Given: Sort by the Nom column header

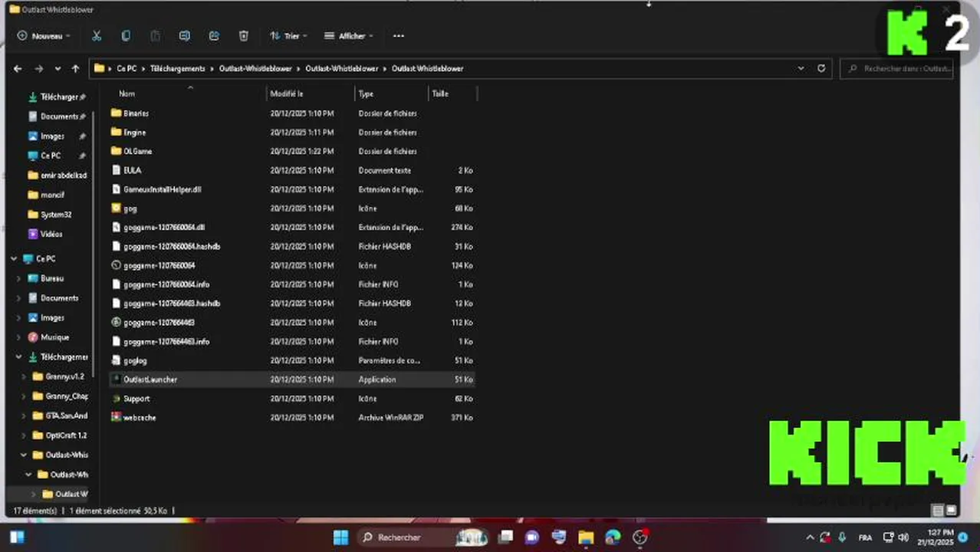Looking at the screenshot, I should coord(127,94).
